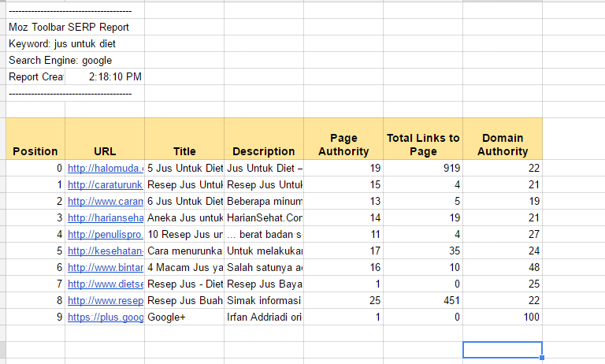
Task: Click the www.bintar URL link
Action: pyautogui.click(x=104, y=267)
